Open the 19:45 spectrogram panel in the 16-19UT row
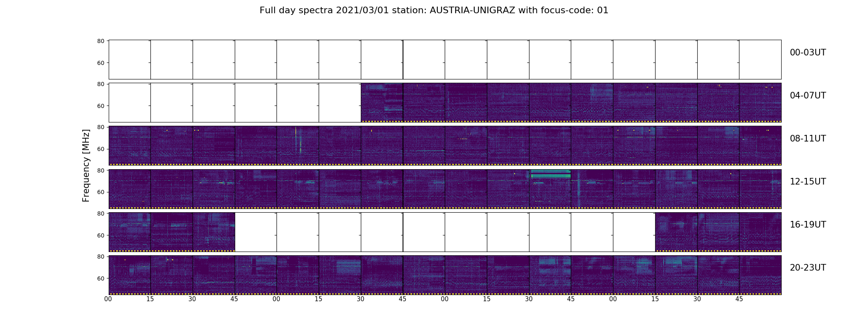Image resolution: width=868 pixels, height=331 pixels. 760,232
